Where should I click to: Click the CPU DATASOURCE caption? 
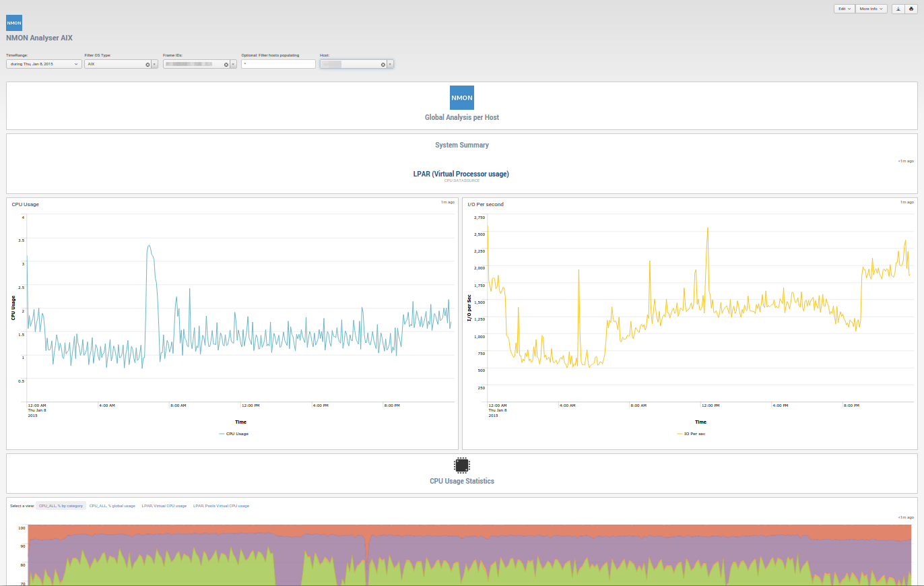(x=461, y=181)
